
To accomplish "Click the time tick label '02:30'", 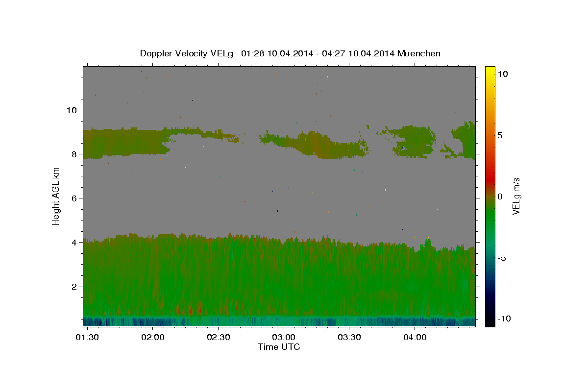I will (x=218, y=338).
